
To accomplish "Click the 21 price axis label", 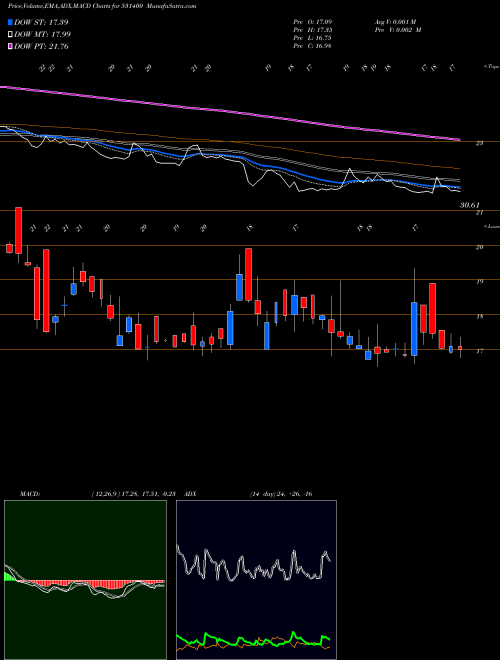I will pyautogui.click(x=479, y=213).
